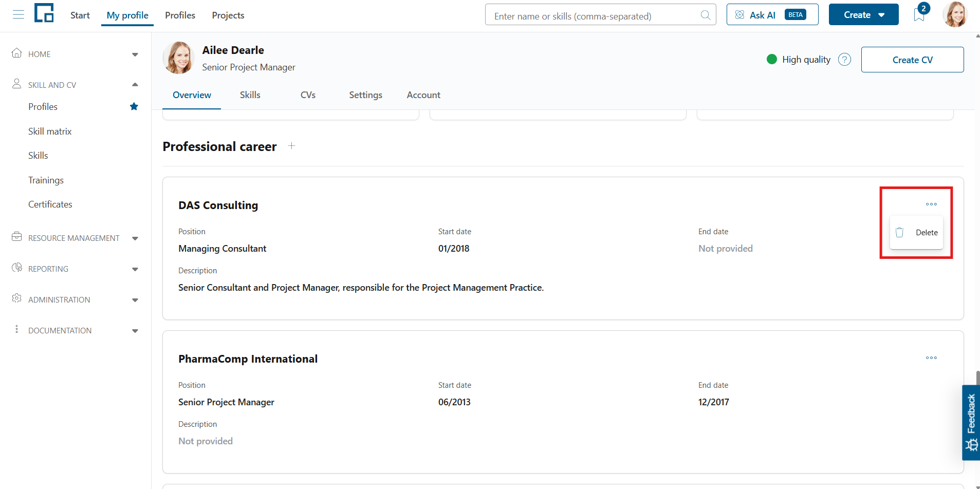Select the Overview tab

coord(192,95)
